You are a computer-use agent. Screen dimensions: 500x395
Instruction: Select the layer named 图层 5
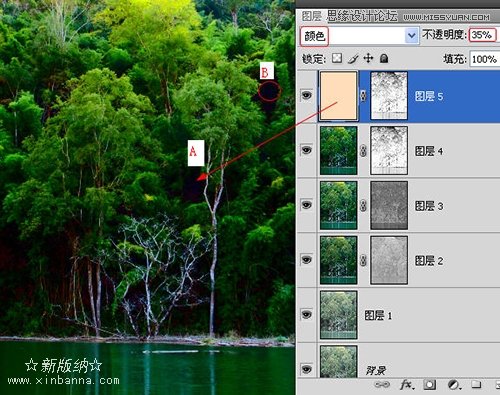[x=429, y=96]
